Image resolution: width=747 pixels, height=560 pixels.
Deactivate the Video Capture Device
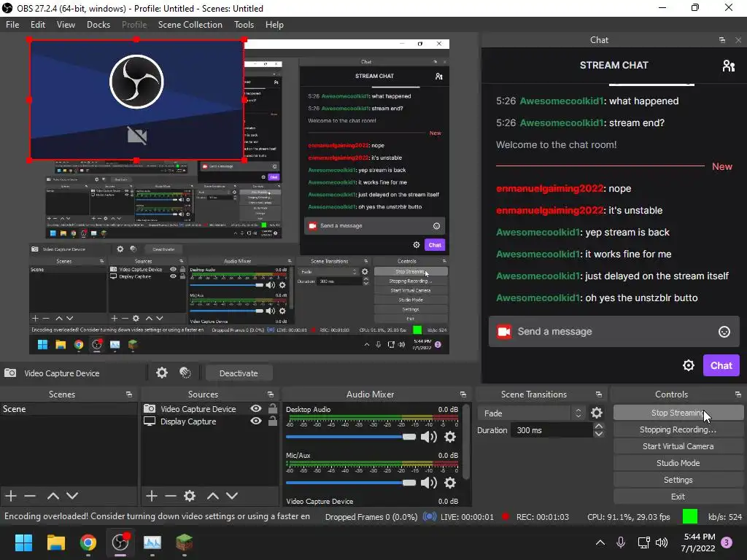coord(239,373)
